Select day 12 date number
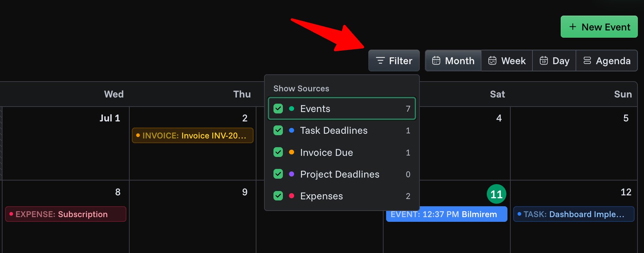644x253 pixels. [626, 192]
